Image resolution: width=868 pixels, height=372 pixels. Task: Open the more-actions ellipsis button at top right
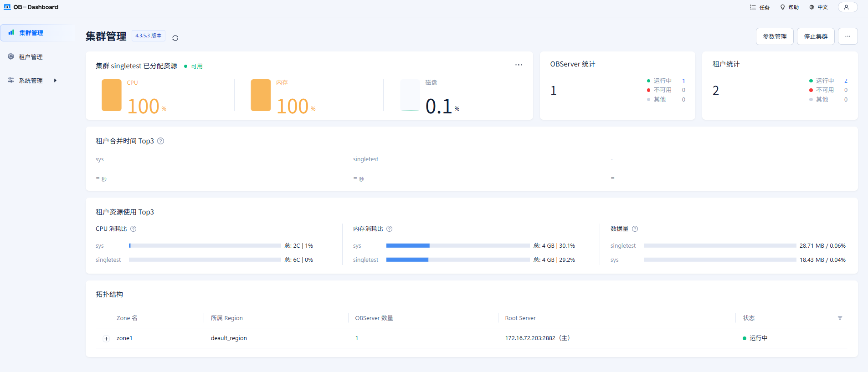(x=847, y=36)
